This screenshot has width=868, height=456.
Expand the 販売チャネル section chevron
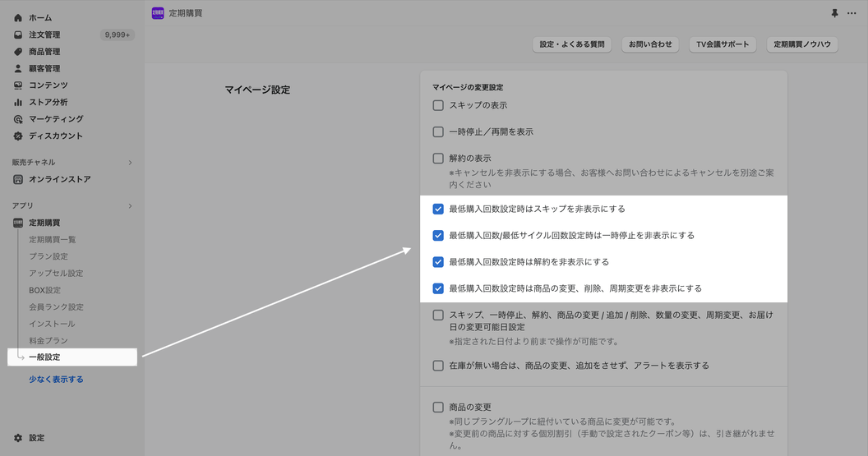click(x=130, y=163)
